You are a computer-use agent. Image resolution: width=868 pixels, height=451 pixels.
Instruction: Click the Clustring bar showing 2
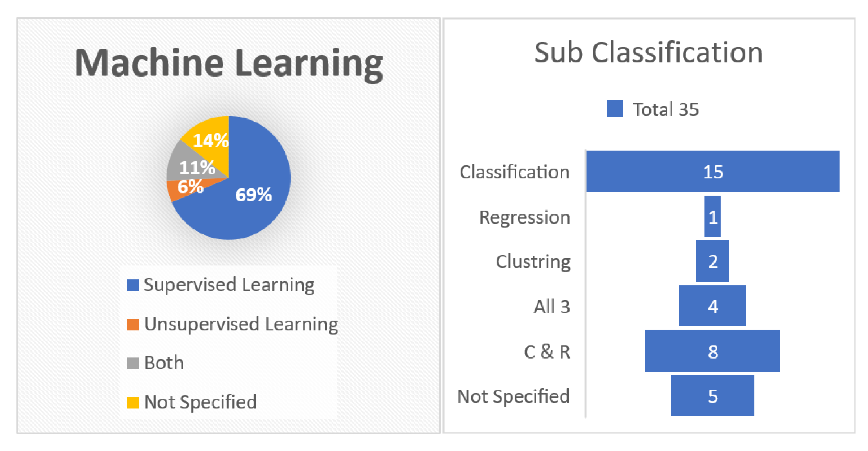click(712, 261)
